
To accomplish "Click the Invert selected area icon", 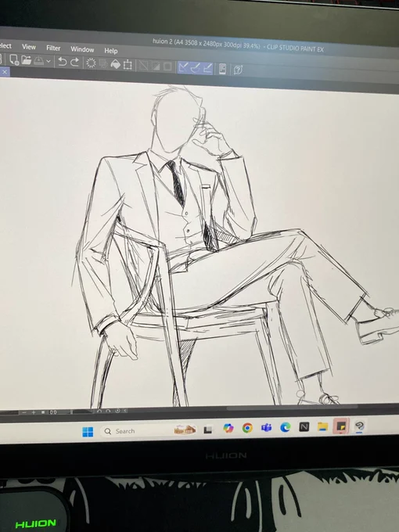I will coord(156,66).
